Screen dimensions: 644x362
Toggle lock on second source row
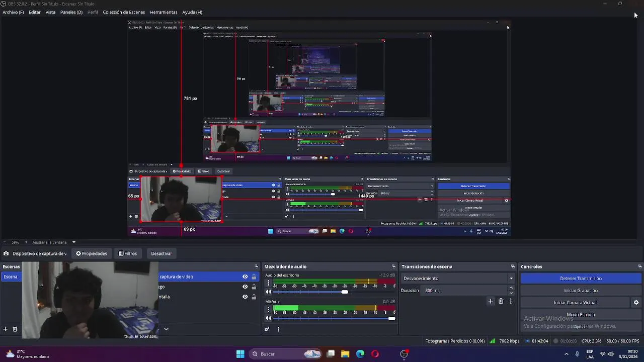click(x=254, y=287)
